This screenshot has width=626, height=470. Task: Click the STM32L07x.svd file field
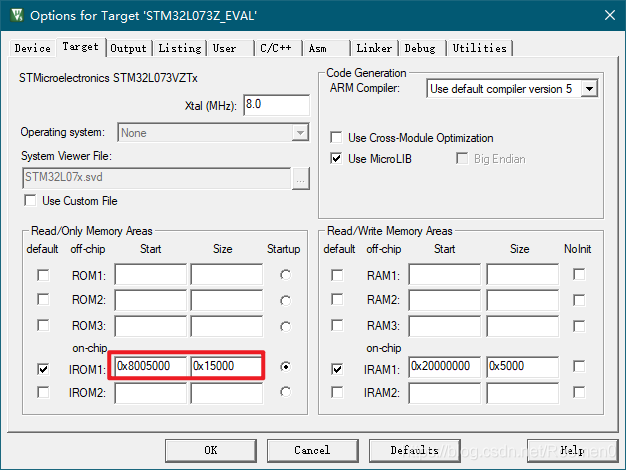[156, 178]
